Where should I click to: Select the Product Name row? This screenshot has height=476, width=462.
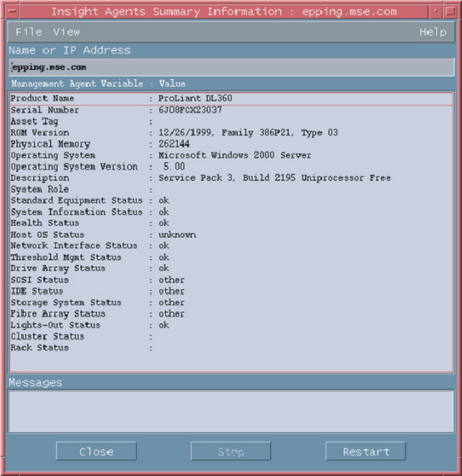click(231, 99)
